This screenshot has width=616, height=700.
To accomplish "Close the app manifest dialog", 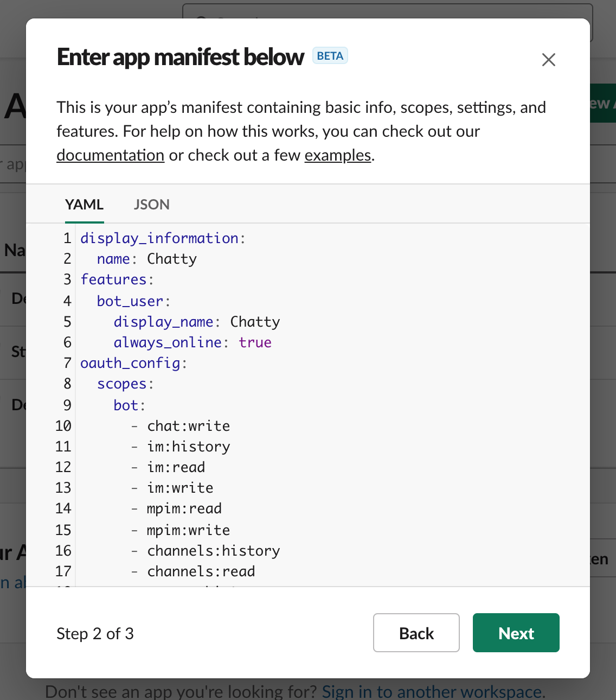I will [549, 60].
